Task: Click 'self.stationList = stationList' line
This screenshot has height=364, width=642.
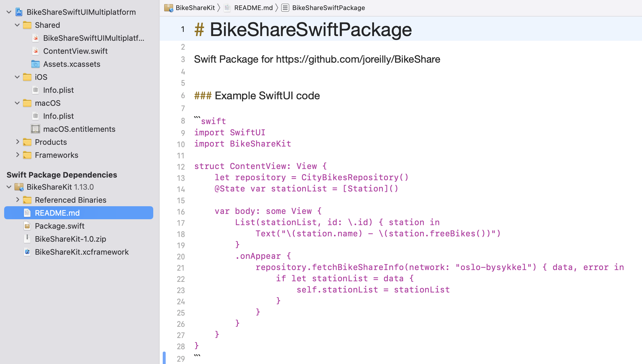Action: point(373,290)
